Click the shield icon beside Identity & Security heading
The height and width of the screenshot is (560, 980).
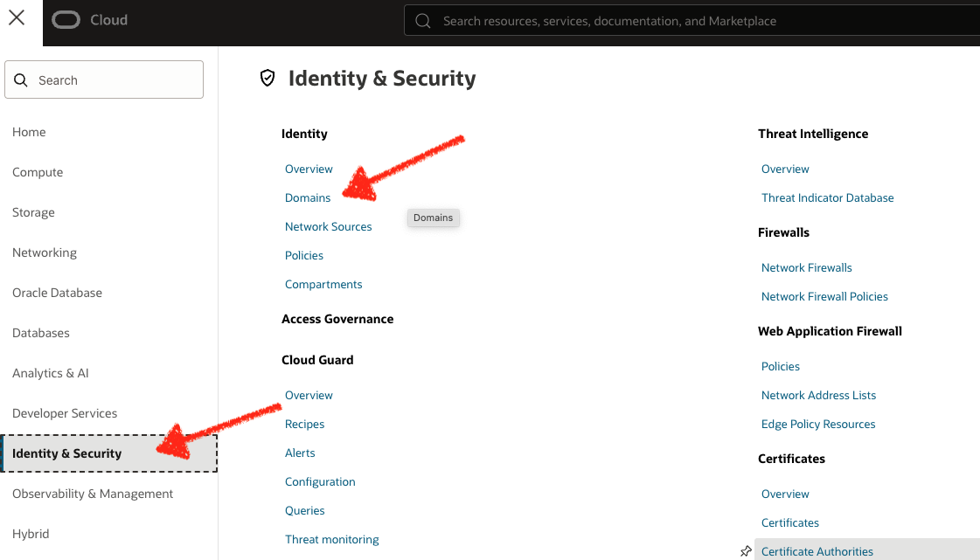[x=268, y=78]
